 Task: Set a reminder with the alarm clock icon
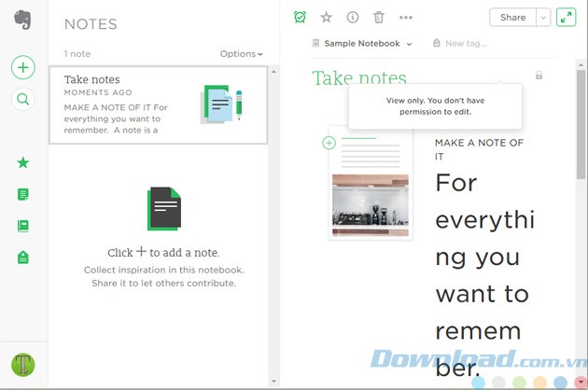coord(300,17)
